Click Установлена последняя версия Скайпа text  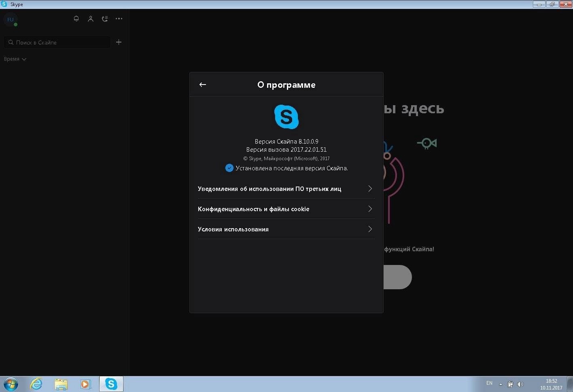tap(292, 168)
